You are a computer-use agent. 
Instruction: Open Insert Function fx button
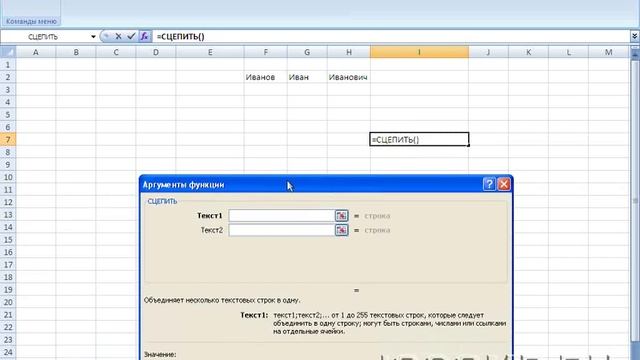pyautogui.click(x=144, y=36)
